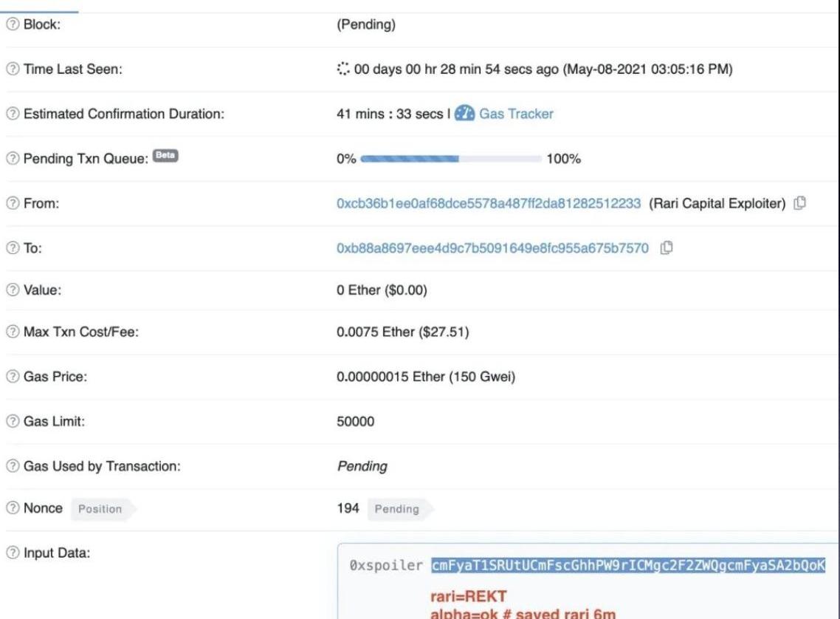Image resolution: width=840 pixels, height=619 pixels.
Task: Click the help icon beside Gas Limit
Action: click(11, 422)
